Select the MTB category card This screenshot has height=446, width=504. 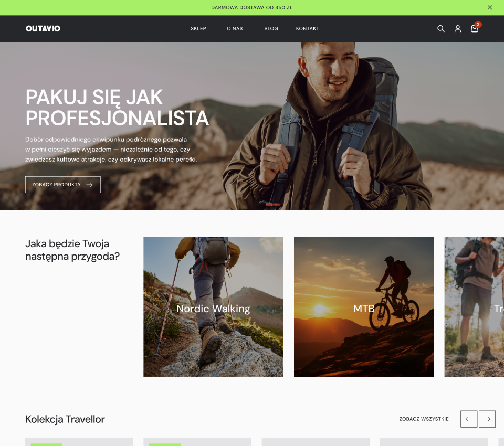point(364,307)
